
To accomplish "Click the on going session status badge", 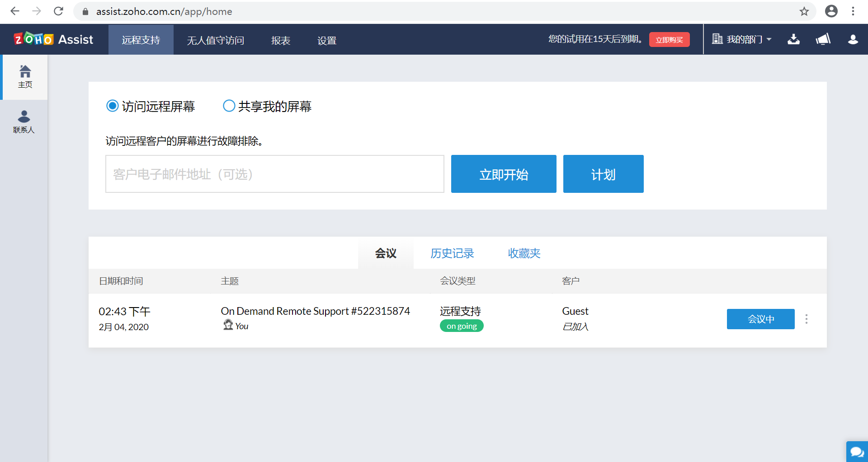I will coord(462,325).
